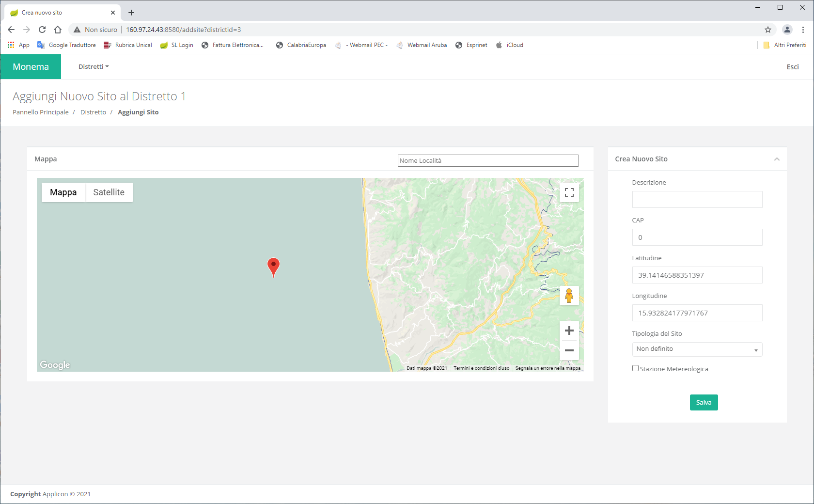Enable the Stazione Metereologica checkbox
The height and width of the screenshot is (504, 814).
(635, 368)
